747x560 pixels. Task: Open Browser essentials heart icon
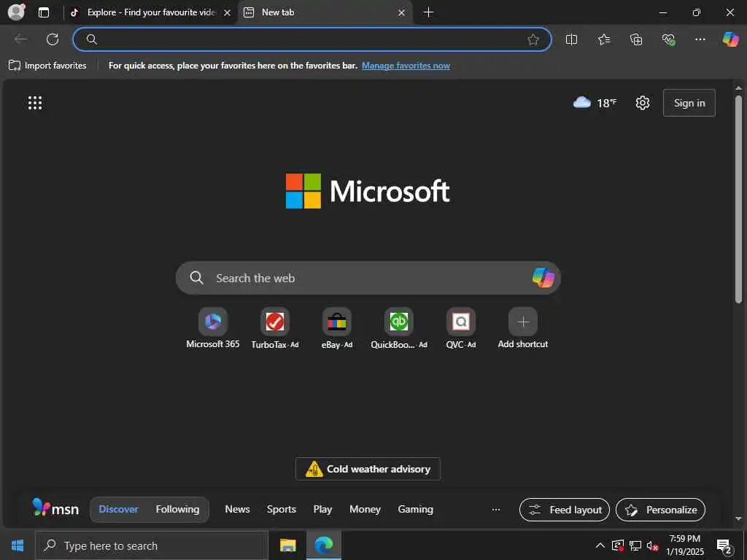point(668,39)
